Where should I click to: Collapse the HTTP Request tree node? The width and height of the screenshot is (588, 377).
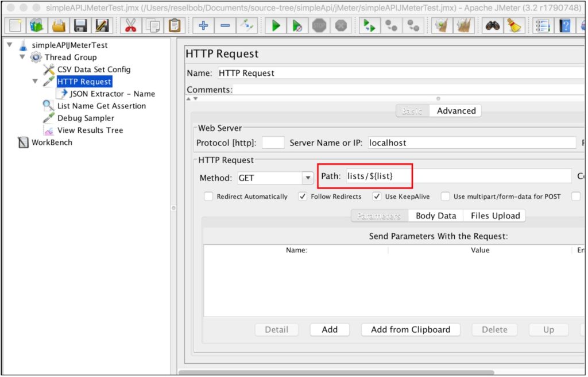(34, 81)
